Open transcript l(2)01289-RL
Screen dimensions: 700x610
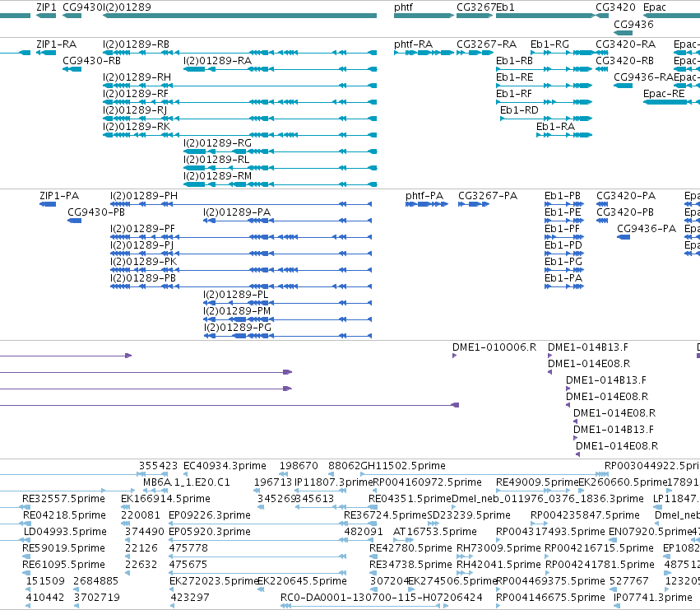tap(216, 160)
